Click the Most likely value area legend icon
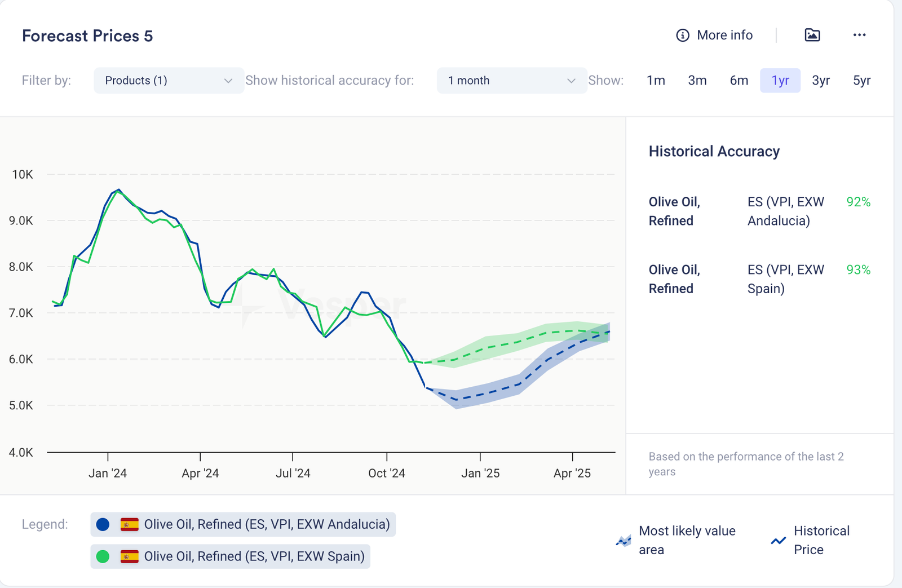902x588 pixels. point(624,541)
